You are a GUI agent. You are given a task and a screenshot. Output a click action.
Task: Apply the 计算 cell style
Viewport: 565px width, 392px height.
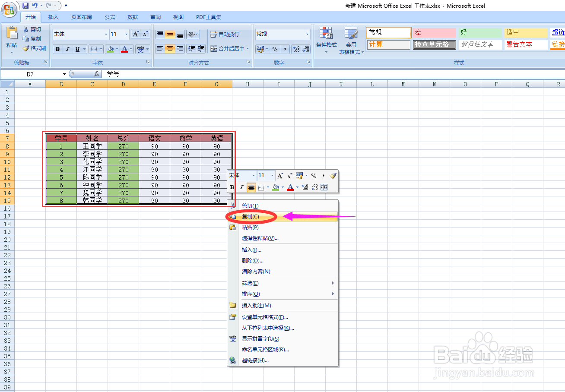[389, 44]
